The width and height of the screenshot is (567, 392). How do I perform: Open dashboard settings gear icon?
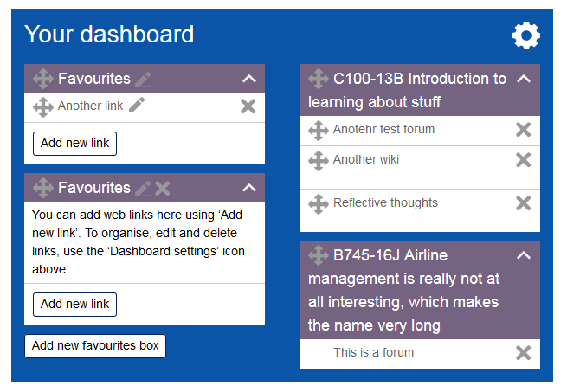(x=525, y=35)
